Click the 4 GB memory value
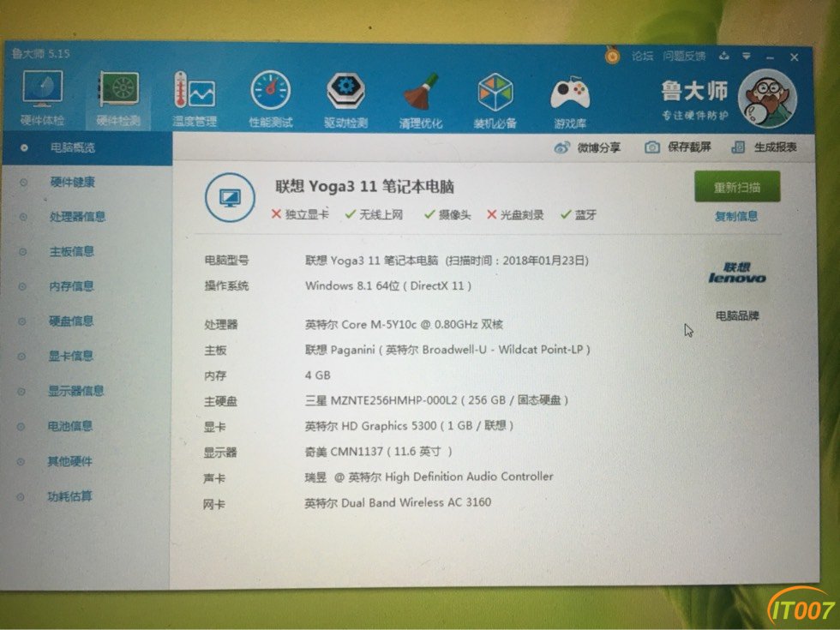The width and height of the screenshot is (840, 630). pos(318,375)
